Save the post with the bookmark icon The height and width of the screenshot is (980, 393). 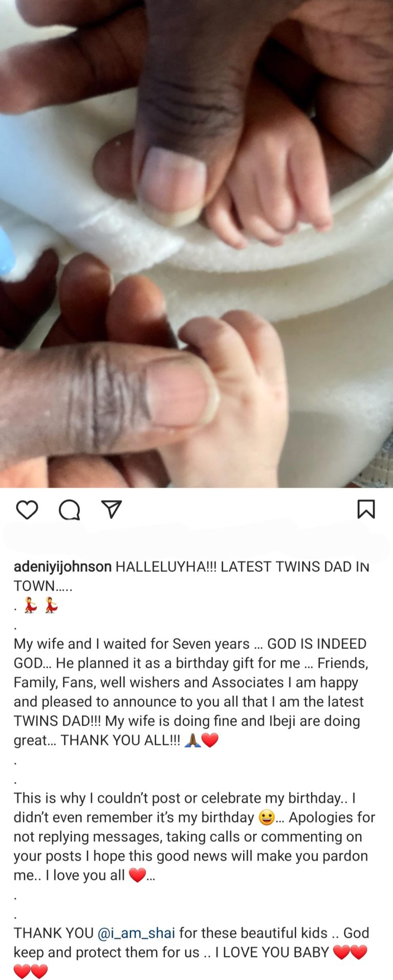tap(366, 509)
